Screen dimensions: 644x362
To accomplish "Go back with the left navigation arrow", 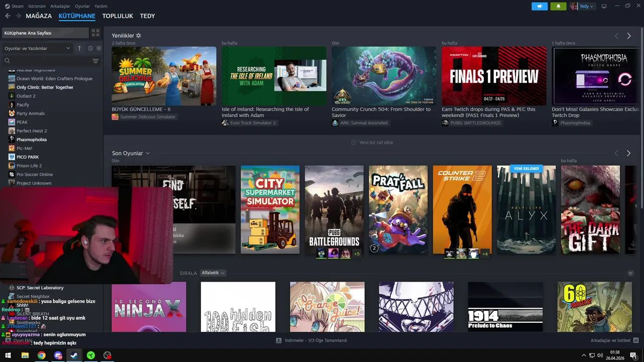I will click(x=8, y=16).
